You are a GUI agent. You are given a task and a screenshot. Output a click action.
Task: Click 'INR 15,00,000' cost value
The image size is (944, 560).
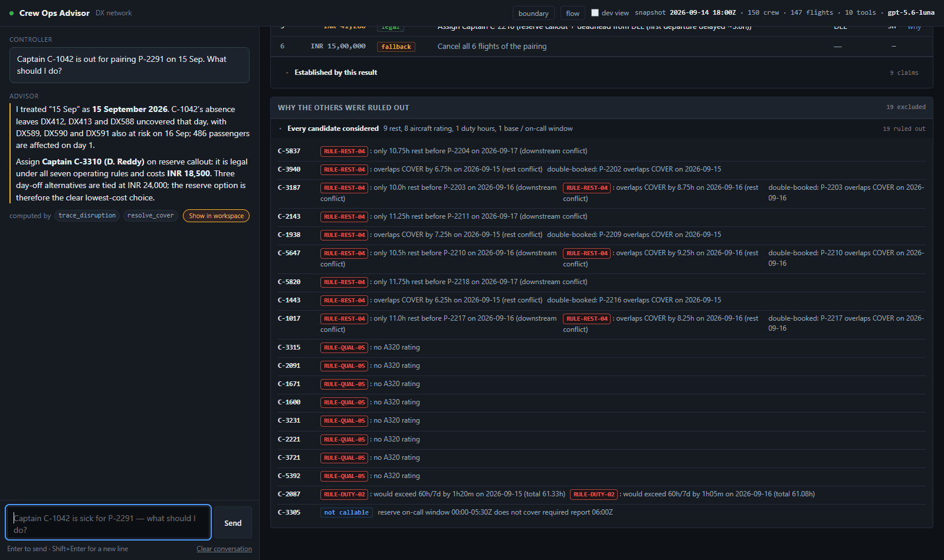pyautogui.click(x=338, y=47)
